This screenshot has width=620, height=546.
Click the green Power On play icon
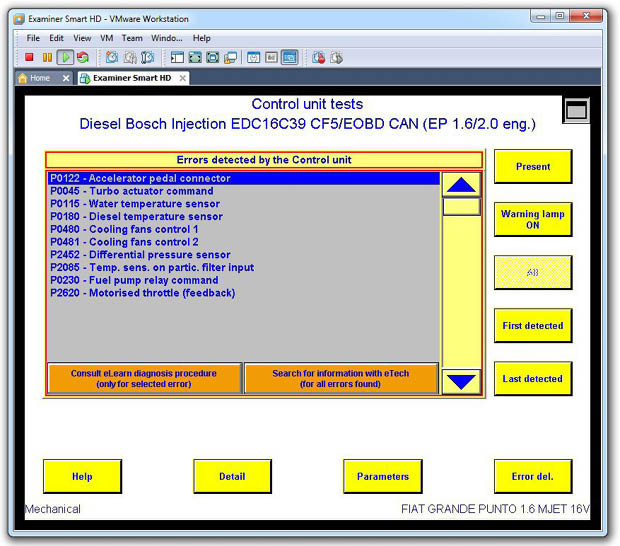click(64, 58)
